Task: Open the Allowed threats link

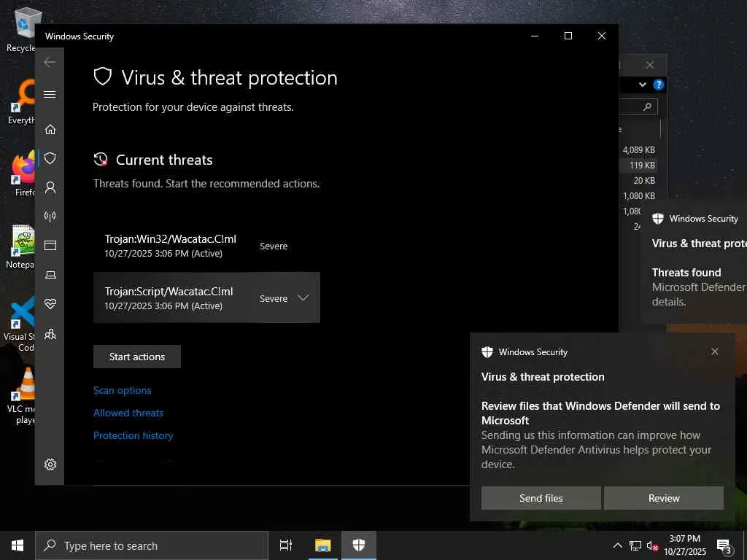Action: 128,413
